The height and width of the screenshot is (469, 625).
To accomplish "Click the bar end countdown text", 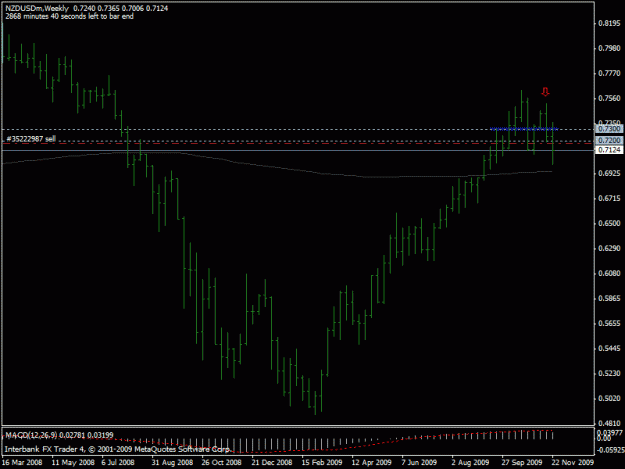I will coord(69,16).
